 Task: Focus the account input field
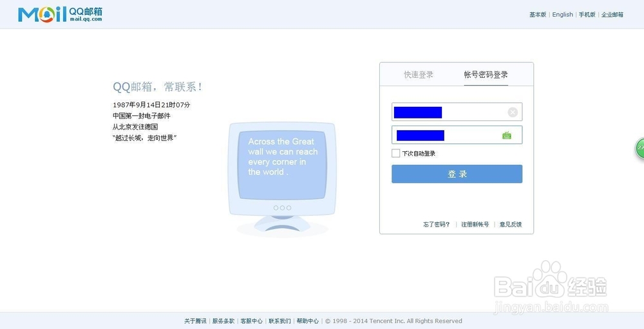pyautogui.click(x=457, y=112)
